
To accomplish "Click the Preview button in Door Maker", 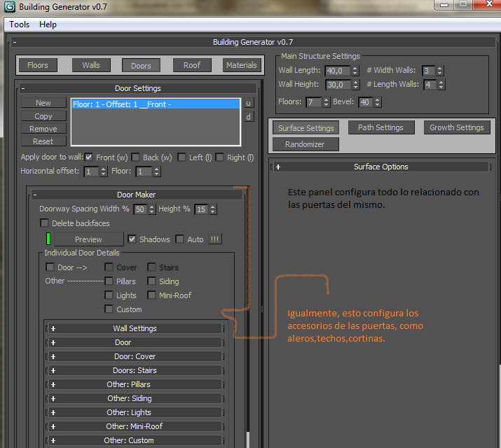I will pos(88,239).
